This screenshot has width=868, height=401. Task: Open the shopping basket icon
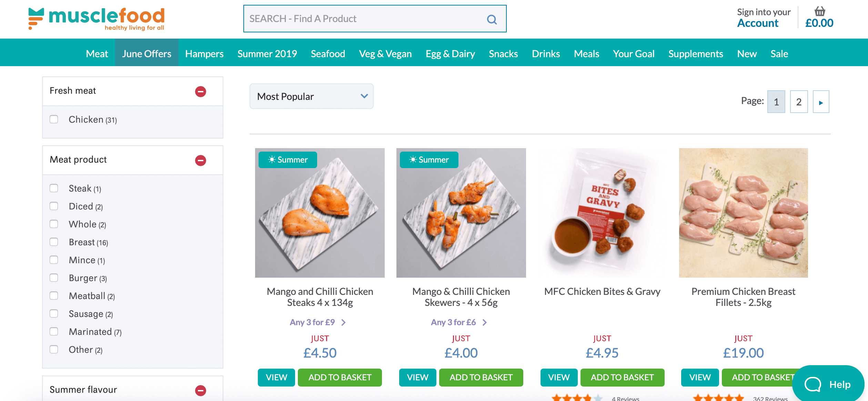(819, 12)
